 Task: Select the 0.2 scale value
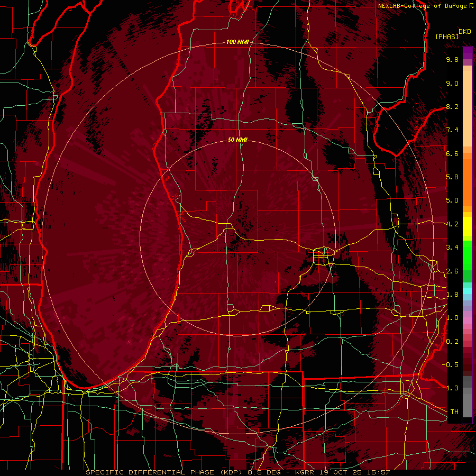(452, 342)
